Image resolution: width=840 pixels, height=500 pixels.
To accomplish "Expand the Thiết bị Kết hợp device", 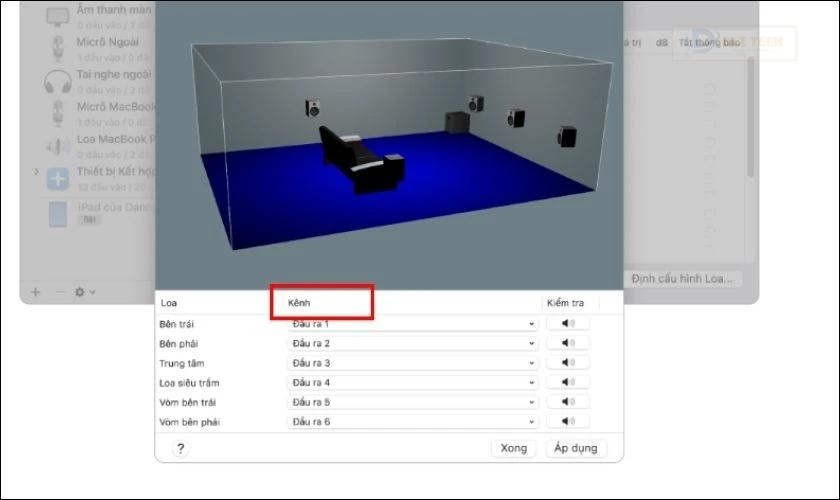I will (x=37, y=173).
